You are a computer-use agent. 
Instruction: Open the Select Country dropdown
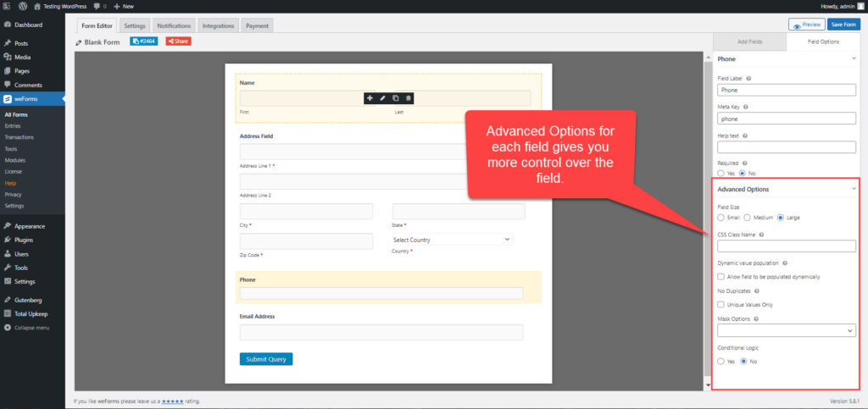tap(452, 240)
